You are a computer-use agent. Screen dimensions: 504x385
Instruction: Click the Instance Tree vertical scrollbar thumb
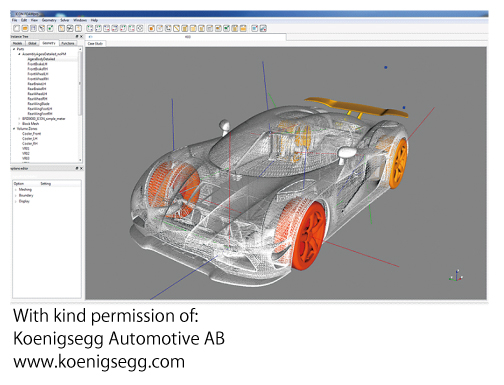click(80, 83)
